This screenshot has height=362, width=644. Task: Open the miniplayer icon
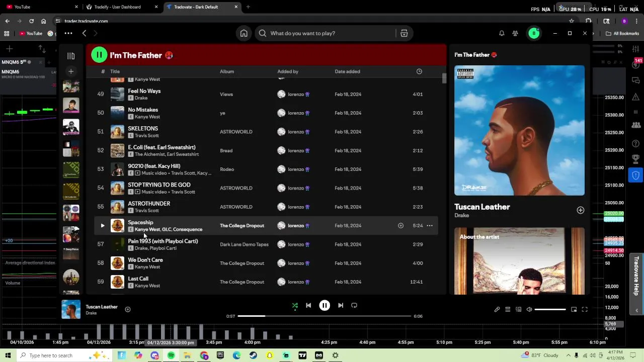(574, 310)
